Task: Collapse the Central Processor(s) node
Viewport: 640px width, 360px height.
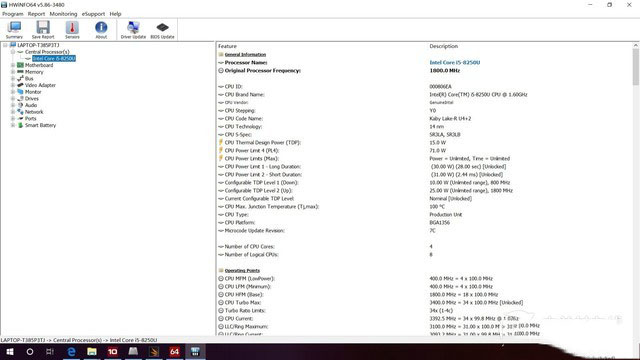Action: (13, 52)
